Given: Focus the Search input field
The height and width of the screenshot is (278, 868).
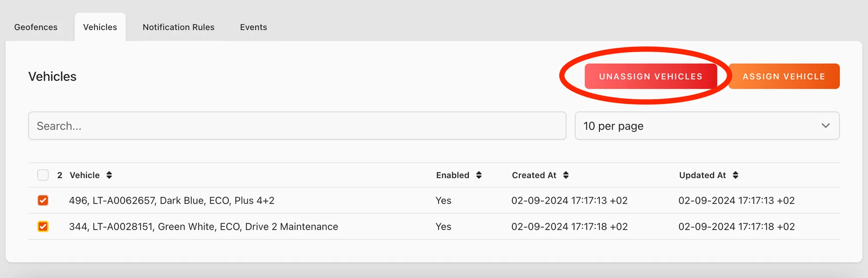Looking at the screenshot, I should click(297, 126).
